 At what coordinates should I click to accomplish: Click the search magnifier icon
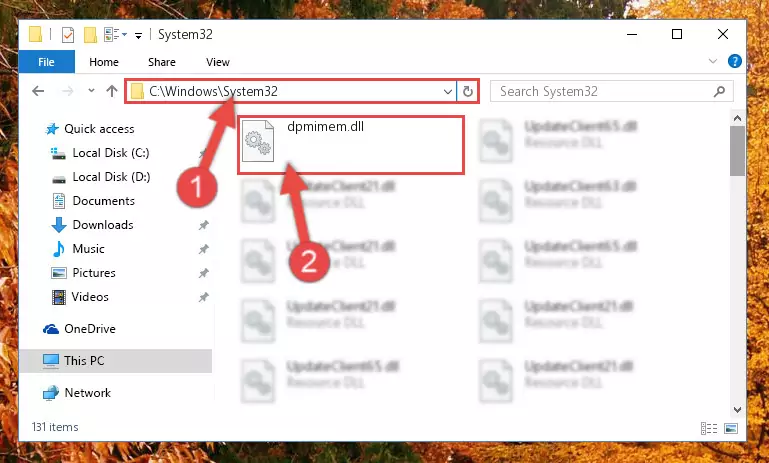719,91
